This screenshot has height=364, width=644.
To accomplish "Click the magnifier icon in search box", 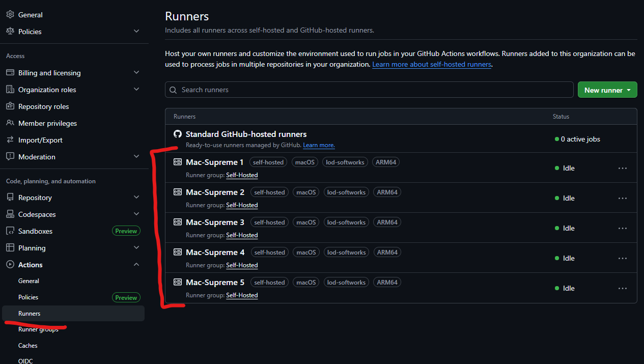I will [x=174, y=90].
